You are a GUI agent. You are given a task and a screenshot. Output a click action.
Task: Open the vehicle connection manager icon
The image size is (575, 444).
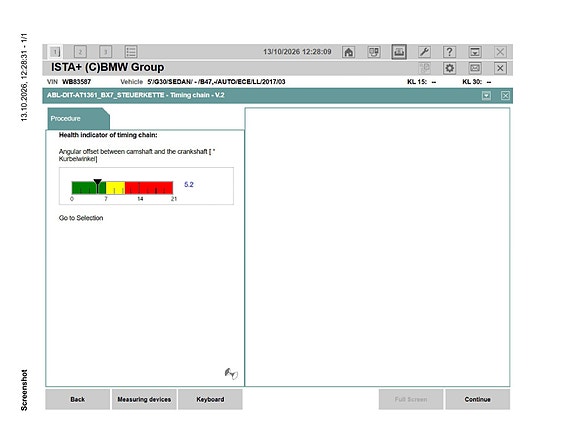(374, 52)
